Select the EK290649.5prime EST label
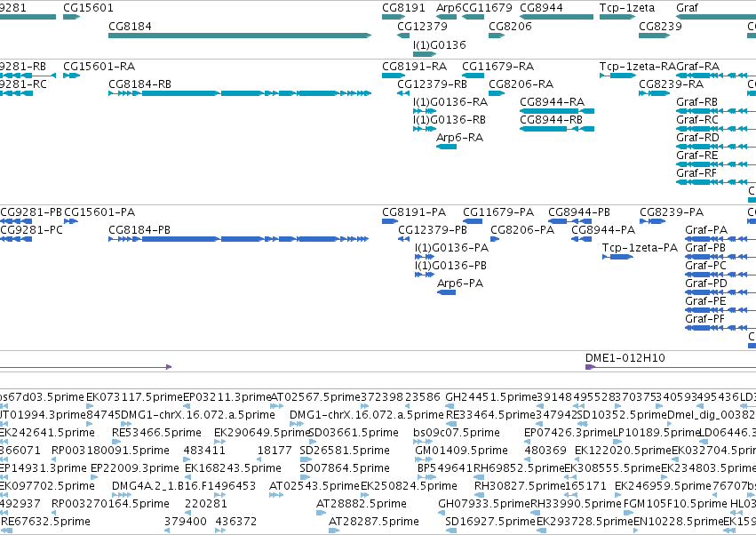Image resolution: width=756 pixels, height=535 pixels. coord(262,432)
